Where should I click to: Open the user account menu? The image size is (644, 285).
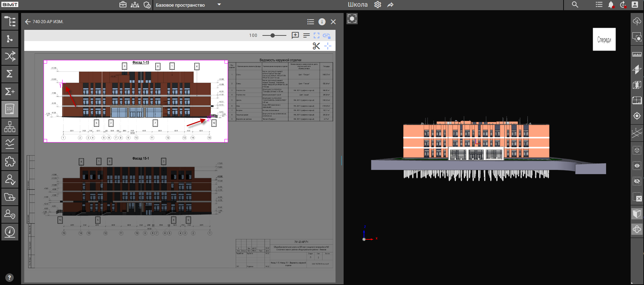[635, 5]
